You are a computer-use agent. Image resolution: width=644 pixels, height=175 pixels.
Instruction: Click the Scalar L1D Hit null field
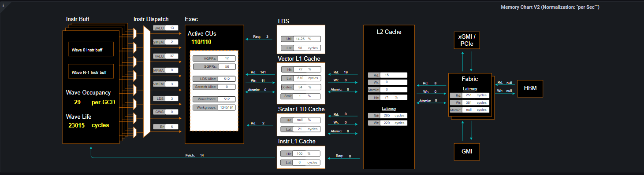coord(307,120)
